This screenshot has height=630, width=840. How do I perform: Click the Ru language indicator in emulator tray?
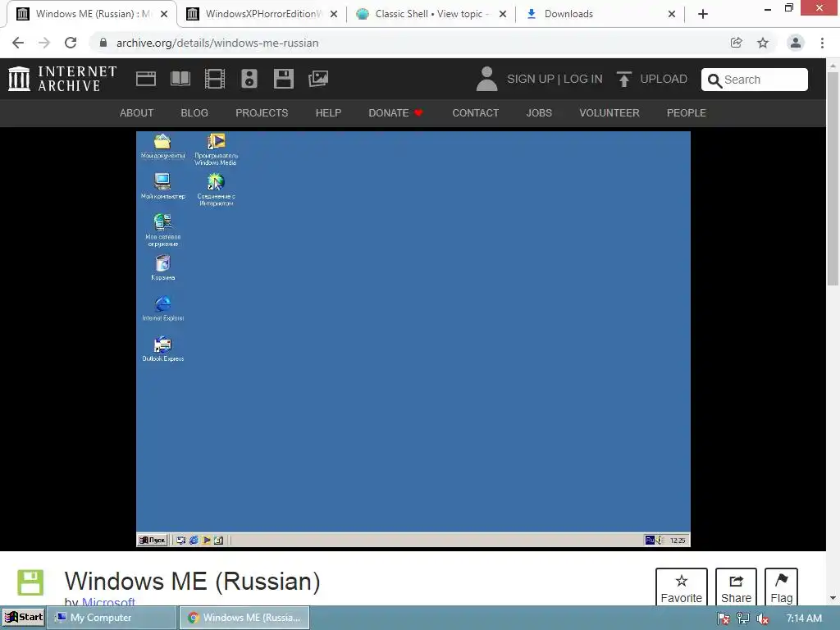(650, 540)
